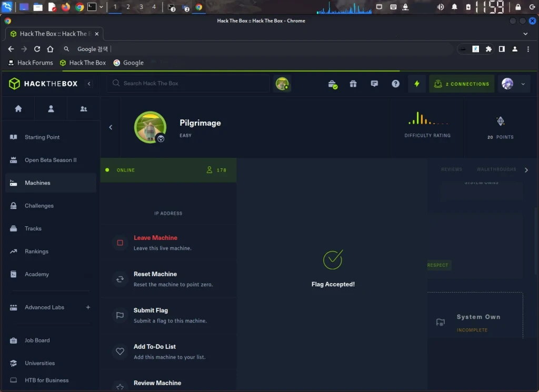Click the Chrome home button
Viewport: 539px width, 392px height.
click(50, 49)
